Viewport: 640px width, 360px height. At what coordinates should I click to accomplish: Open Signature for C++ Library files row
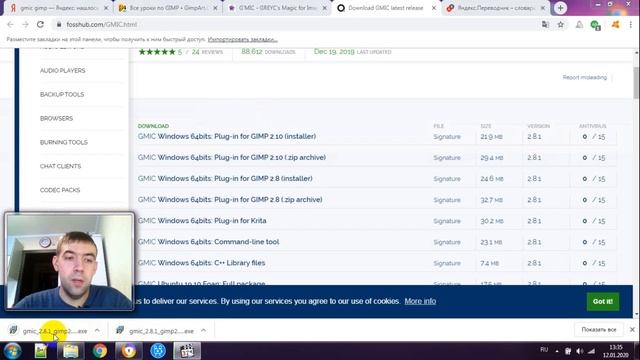click(x=447, y=263)
